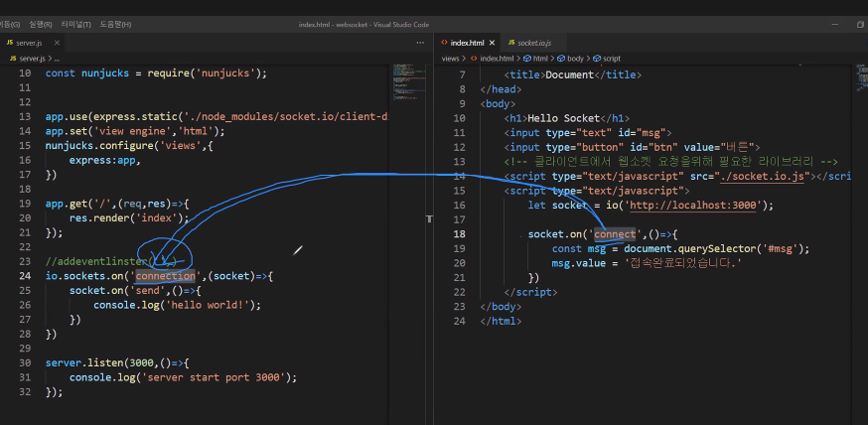Screen dimensions: 868x425
Task: Click the closing </head> tag line
Action: (501, 89)
